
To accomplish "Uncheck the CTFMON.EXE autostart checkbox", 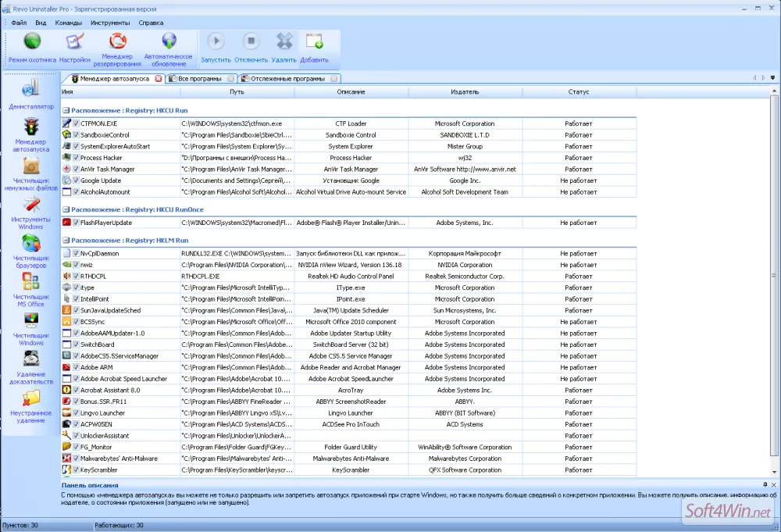I will point(76,123).
